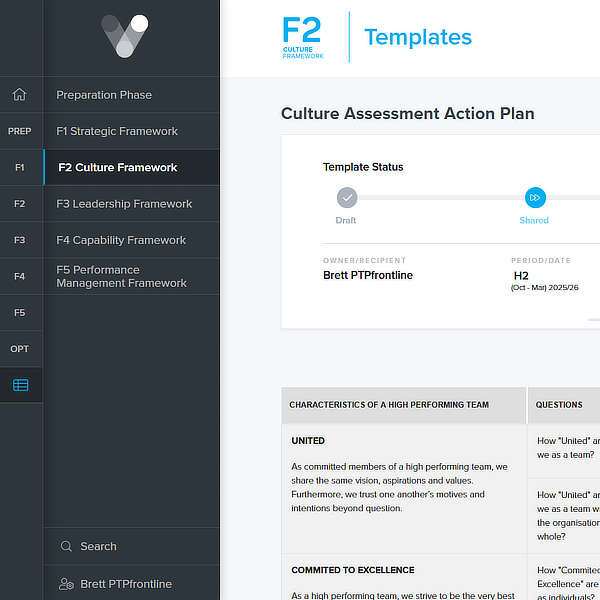Click the table grid icon in rail

20,385
